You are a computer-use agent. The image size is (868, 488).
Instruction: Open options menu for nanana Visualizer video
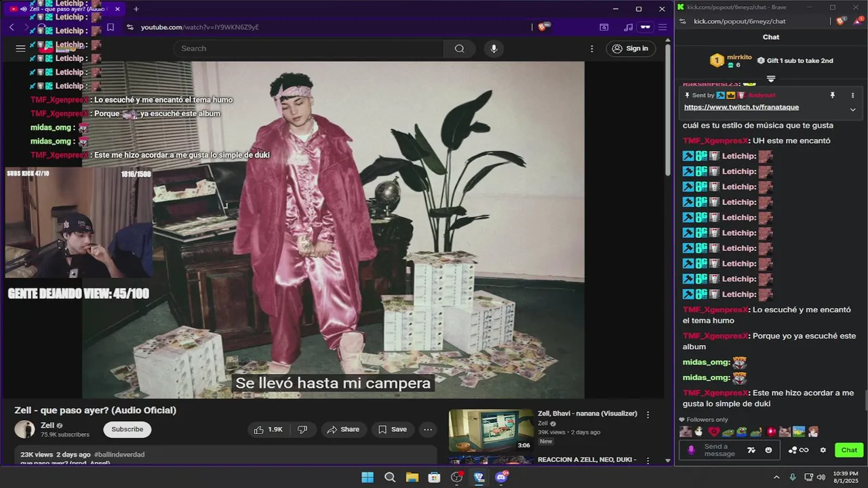648,414
